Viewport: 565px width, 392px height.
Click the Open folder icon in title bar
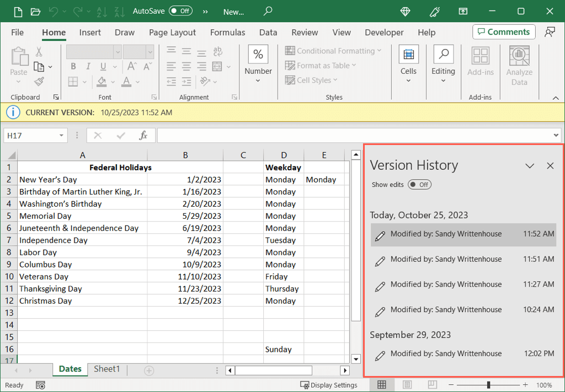pos(36,11)
